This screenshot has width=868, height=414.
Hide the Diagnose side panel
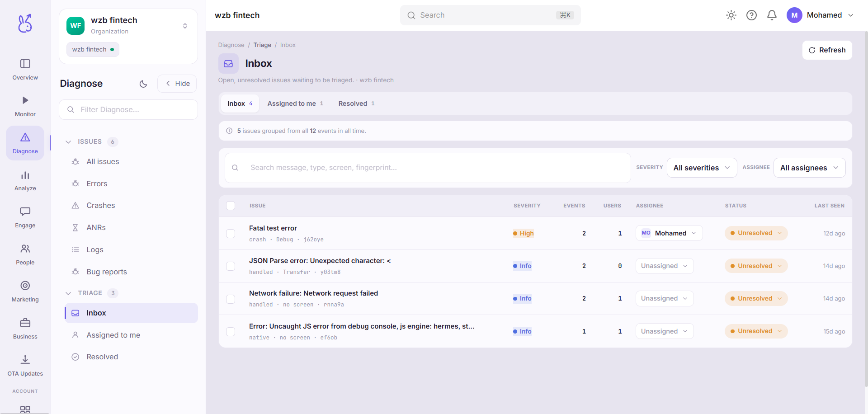coord(177,84)
